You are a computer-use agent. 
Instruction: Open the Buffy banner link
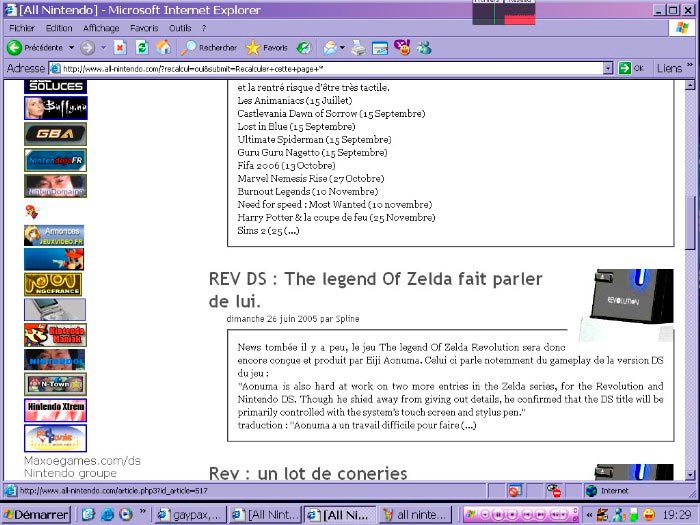click(56, 108)
